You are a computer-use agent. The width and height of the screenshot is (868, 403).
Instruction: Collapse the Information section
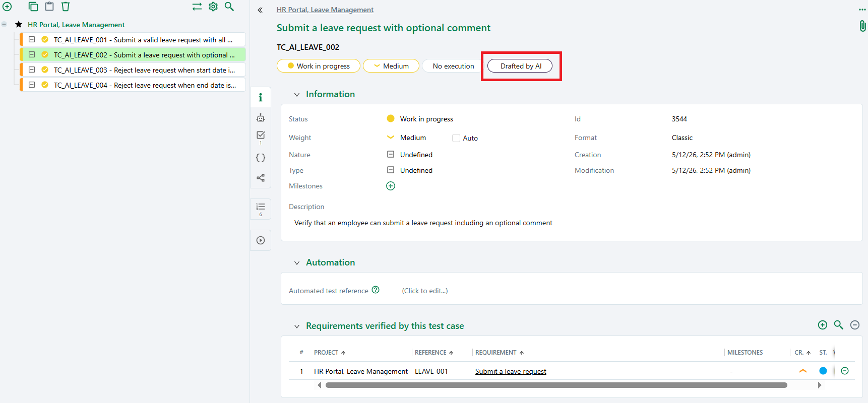tap(297, 95)
